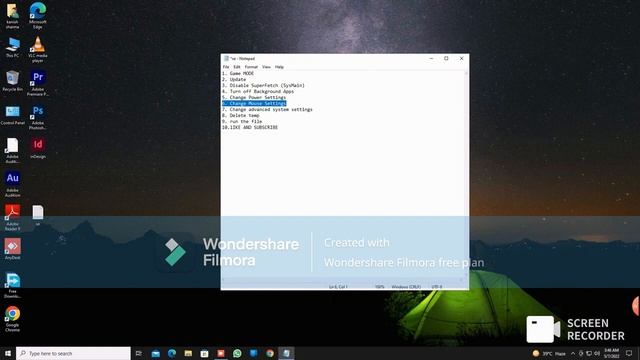Open File Explorer from the taskbar
640x360 pixels.
(x=188, y=353)
